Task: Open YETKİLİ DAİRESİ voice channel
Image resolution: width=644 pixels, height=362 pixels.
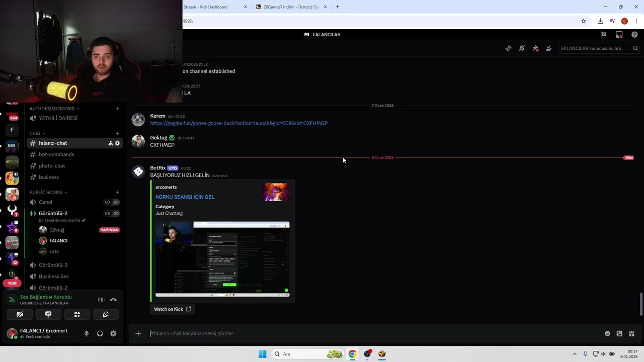Action: click(x=74, y=118)
